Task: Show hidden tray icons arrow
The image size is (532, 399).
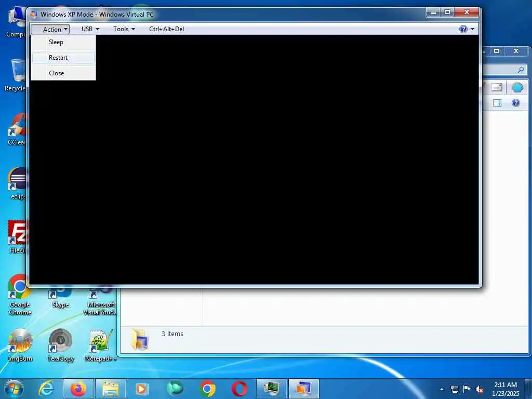Action: pos(442,389)
